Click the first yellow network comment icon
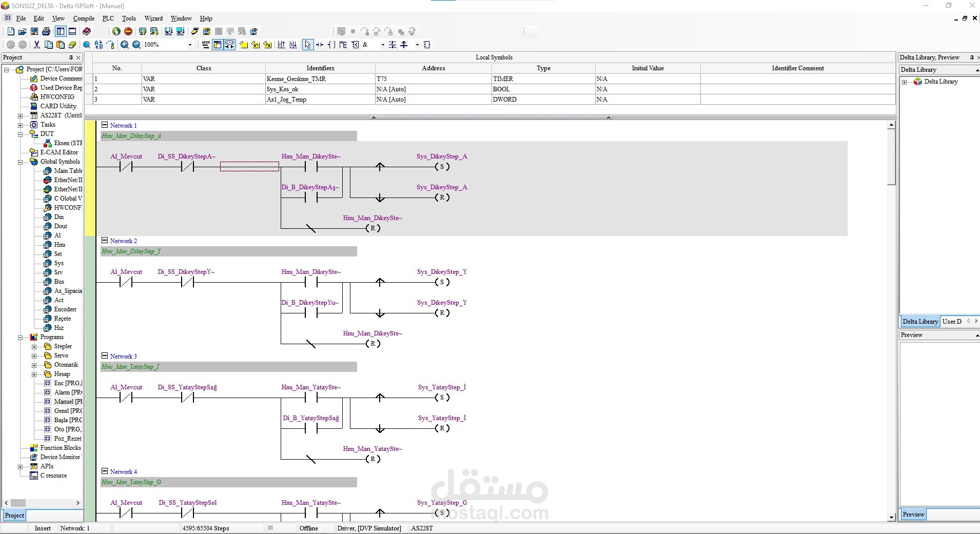The height and width of the screenshot is (534, 980). (244, 45)
